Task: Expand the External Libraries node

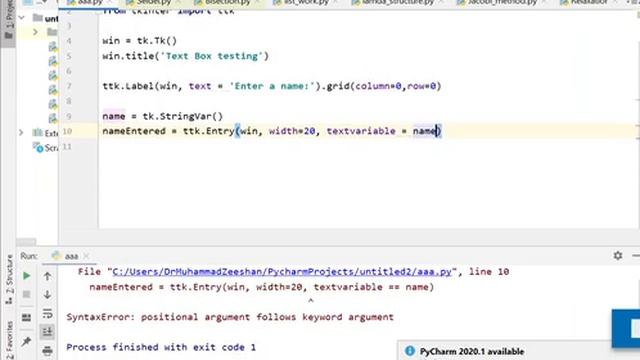Action: pos(21,133)
